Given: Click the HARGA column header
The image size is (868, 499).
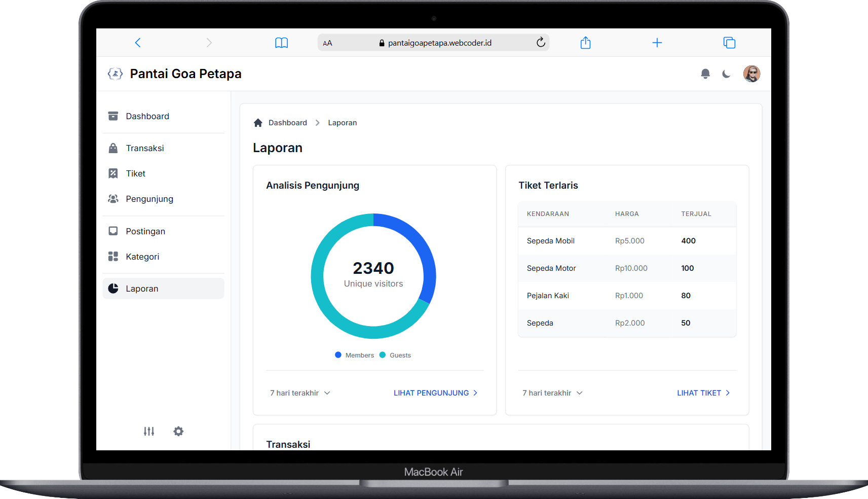Looking at the screenshot, I should [627, 214].
